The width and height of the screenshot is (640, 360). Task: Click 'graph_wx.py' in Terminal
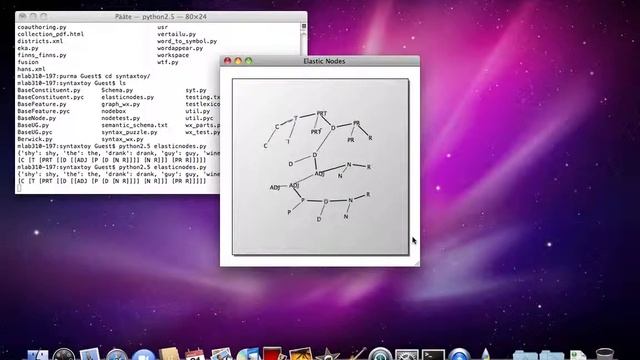[x=121, y=104]
